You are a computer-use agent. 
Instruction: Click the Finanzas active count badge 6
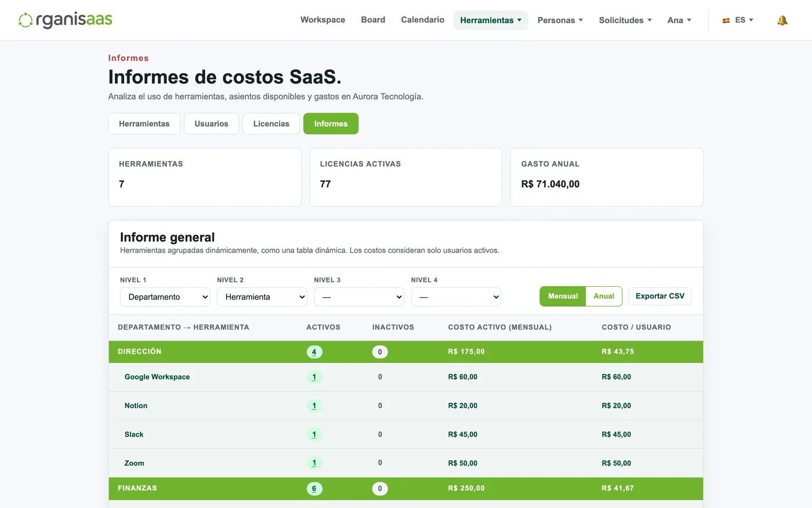coord(314,489)
